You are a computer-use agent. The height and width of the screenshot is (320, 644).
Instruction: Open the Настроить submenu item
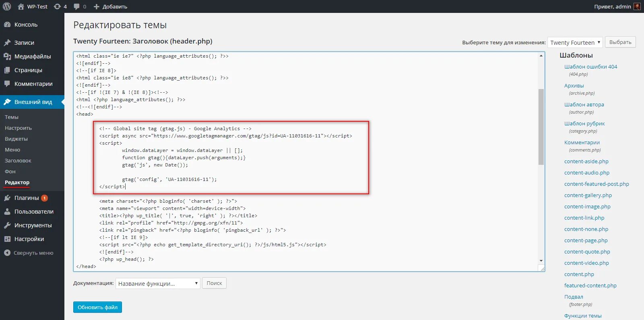click(x=18, y=128)
